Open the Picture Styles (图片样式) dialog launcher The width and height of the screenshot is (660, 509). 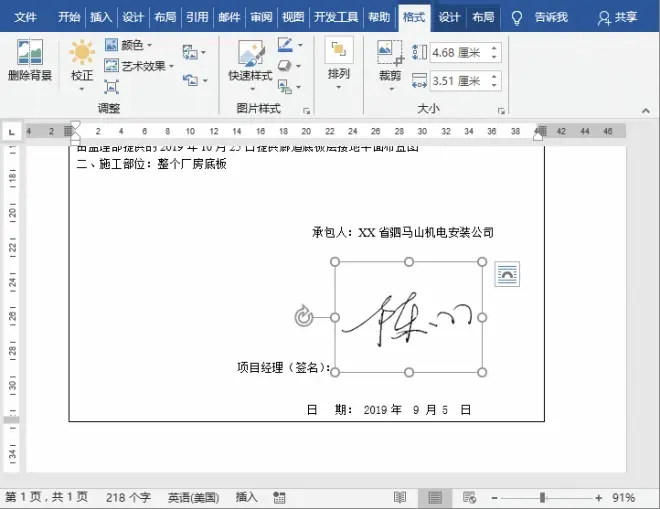(306, 111)
